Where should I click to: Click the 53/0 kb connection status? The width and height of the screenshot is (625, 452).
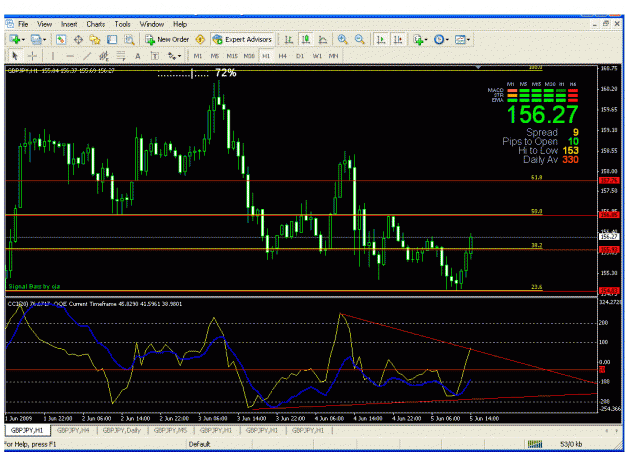click(571, 444)
